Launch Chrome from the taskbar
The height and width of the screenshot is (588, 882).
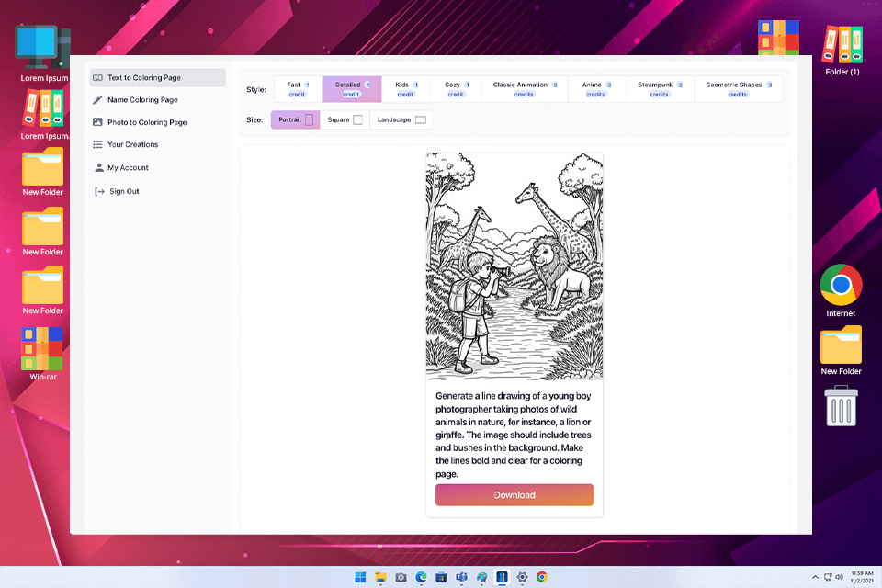542,577
